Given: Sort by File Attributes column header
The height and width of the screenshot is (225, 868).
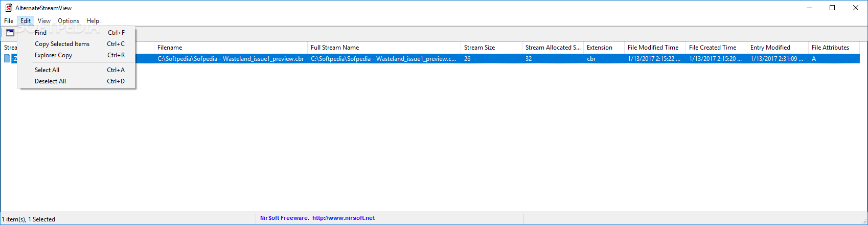Looking at the screenshot, I should click(834, 48).
